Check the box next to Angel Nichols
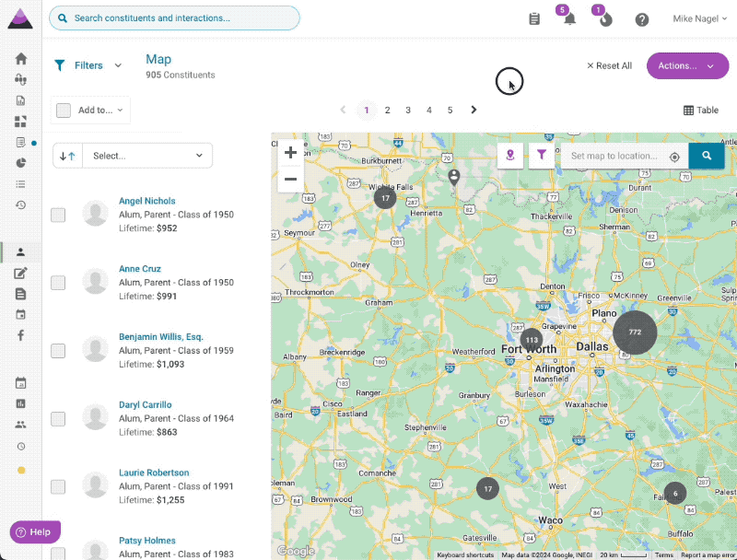The width and height of the screenshot is (737, 560). (58, 215)
